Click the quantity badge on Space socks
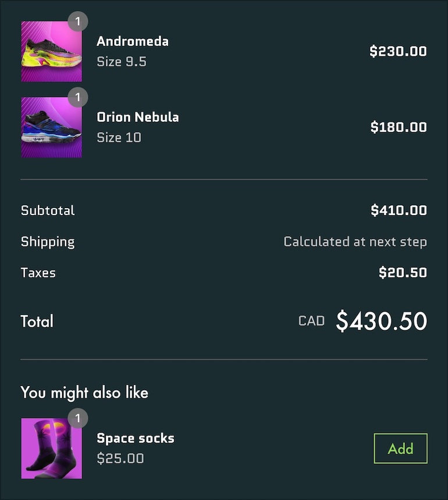The height and width of the screenshot is (500, 448). (78, 418)
